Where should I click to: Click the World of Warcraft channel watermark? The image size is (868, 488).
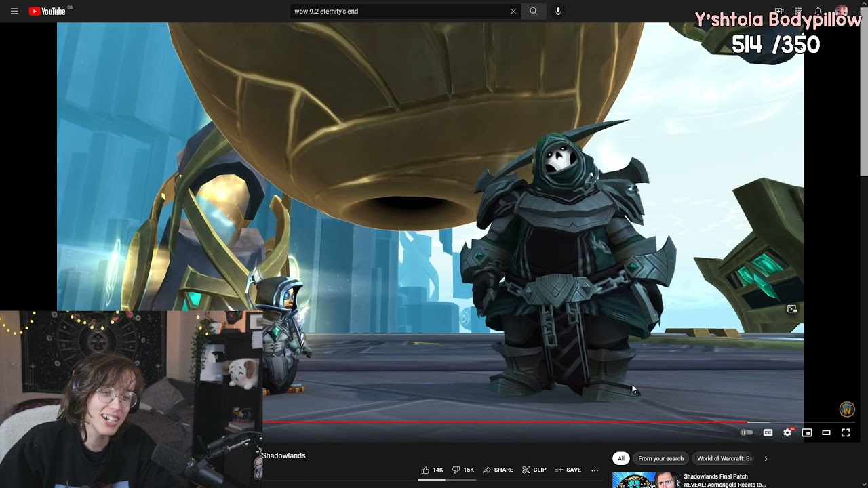(846, 409)
